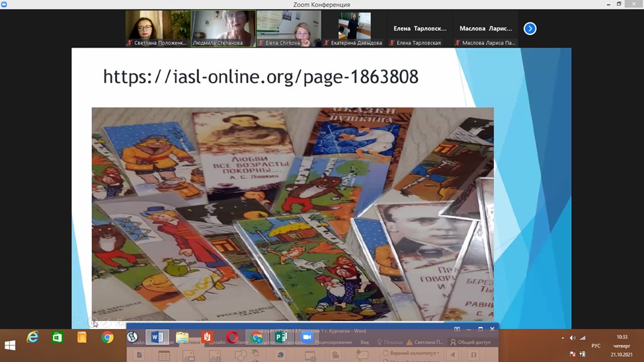The height and width of the screenshot is (362, 644).
Task: Click Word's pictures icon in ribbon
Action: pyautogui.click(x=188, y=356)
